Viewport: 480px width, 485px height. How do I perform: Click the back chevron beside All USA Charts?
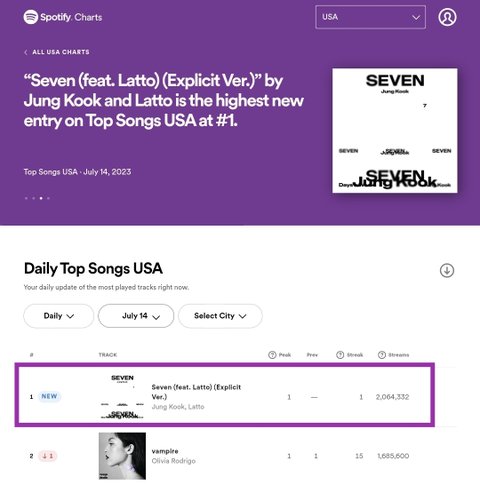click(26, 52)
